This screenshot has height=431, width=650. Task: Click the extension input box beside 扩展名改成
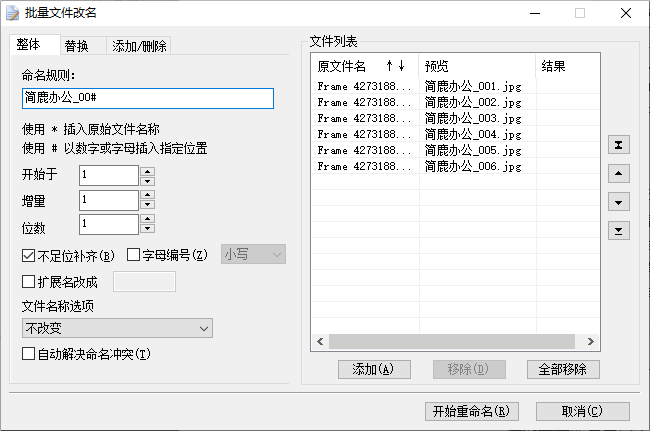[x=144, y=282]
